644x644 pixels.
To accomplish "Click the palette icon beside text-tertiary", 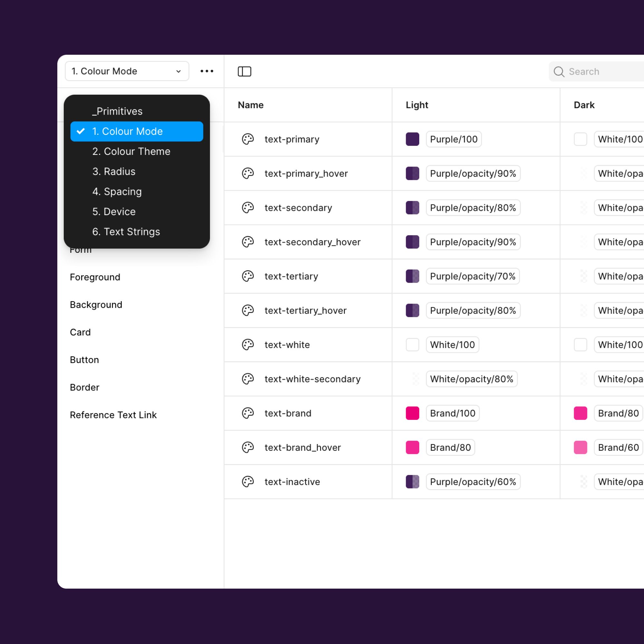I will click(x=248, y=276).
